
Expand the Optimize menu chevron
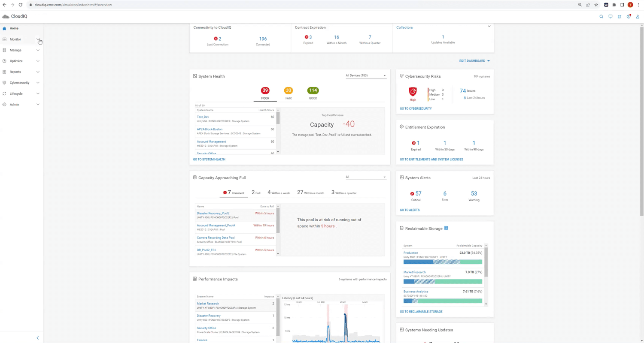pos(38,61)
